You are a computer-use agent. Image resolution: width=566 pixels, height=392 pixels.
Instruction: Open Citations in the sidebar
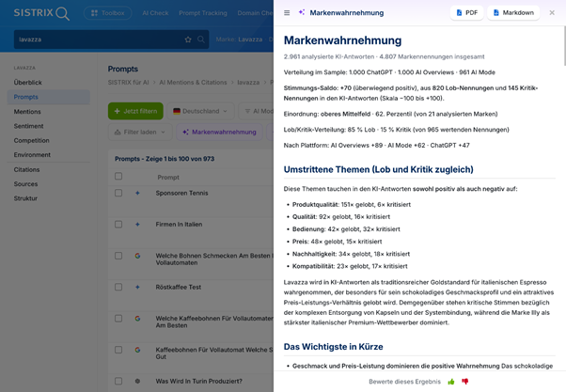click(26, 169)
